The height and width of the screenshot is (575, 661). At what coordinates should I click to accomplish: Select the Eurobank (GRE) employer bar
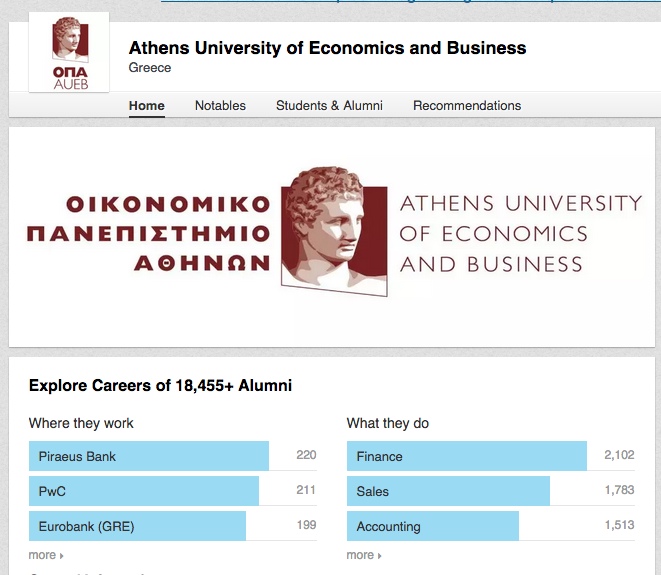click(x=138, y=526)
